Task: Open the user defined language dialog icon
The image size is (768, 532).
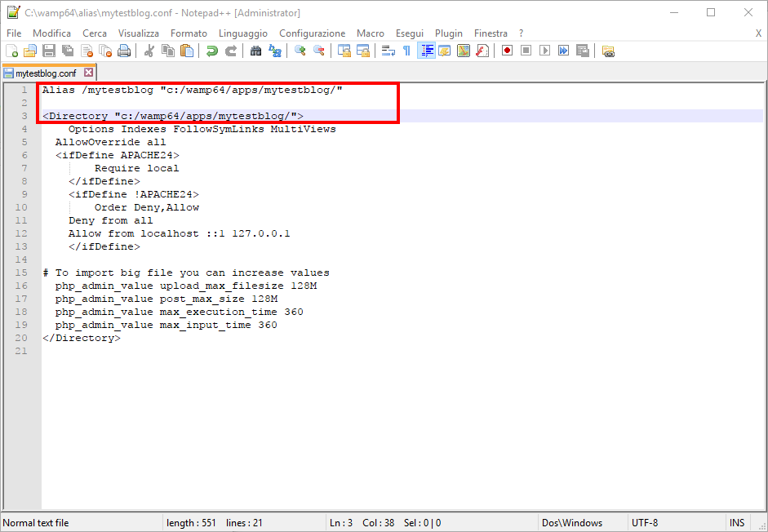Action: [x=445, y=51]
